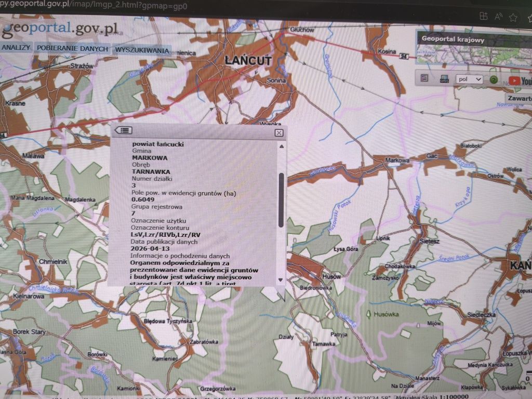Open the map legend icon
Viewport: 532px width, 399px height.
[424, 79]
